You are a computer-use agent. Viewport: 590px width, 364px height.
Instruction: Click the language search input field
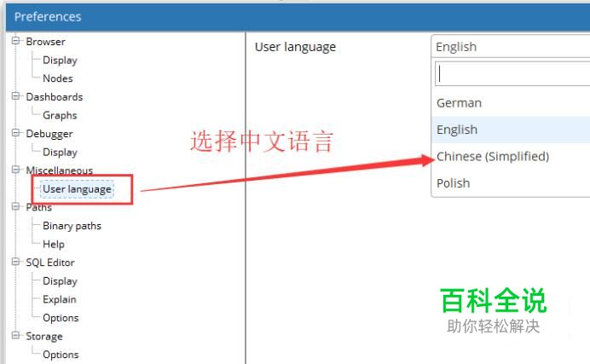pyautogui.click(x=512, y=73)
